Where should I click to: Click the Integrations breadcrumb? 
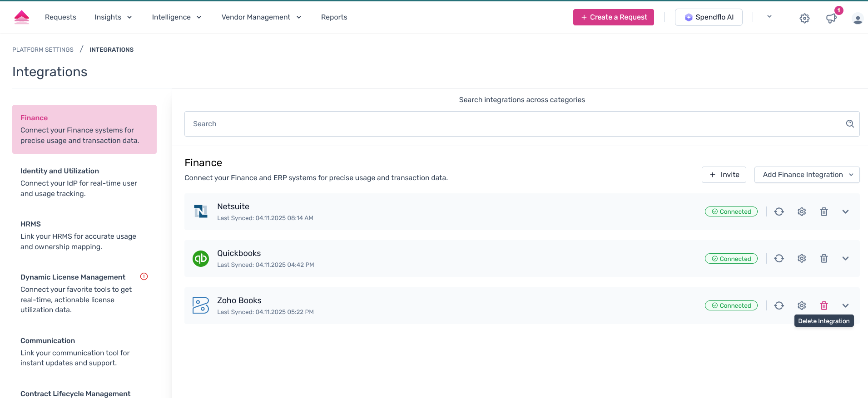click(x=111, y=49)
